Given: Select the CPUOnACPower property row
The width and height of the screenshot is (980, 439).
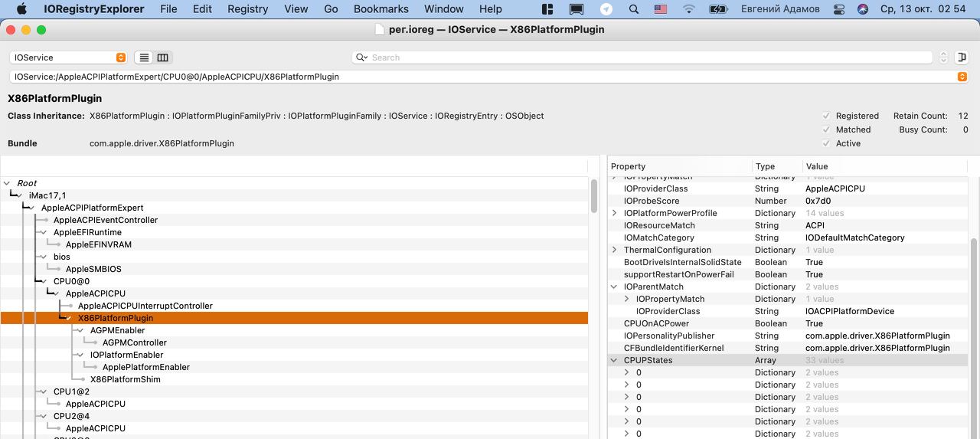Looking at the screenshot, I should [788, 323].
